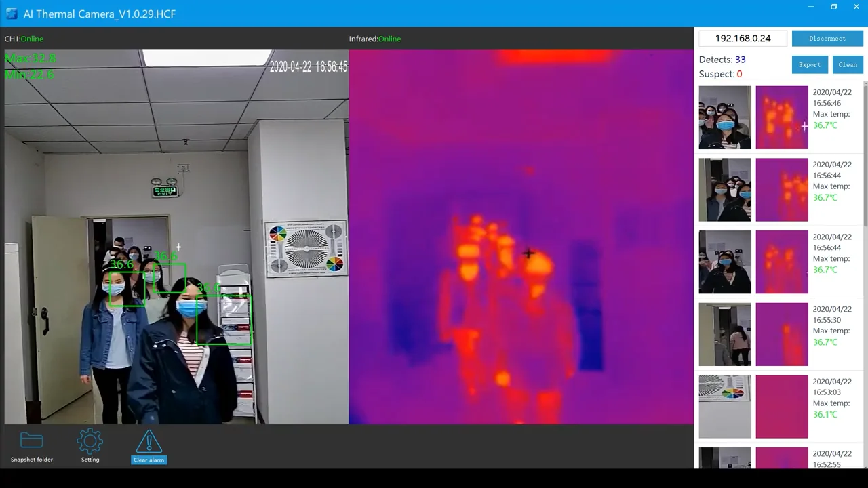The height and width of the screenshot is (488, 868).
Task: Minimize the AI Thermal Camera window
Action: click(811, 7)
